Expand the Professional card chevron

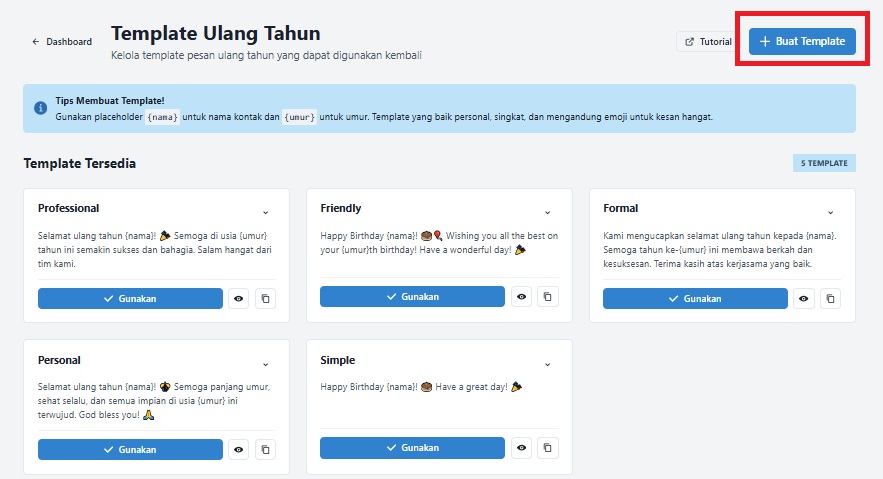(x=265, y=213)
